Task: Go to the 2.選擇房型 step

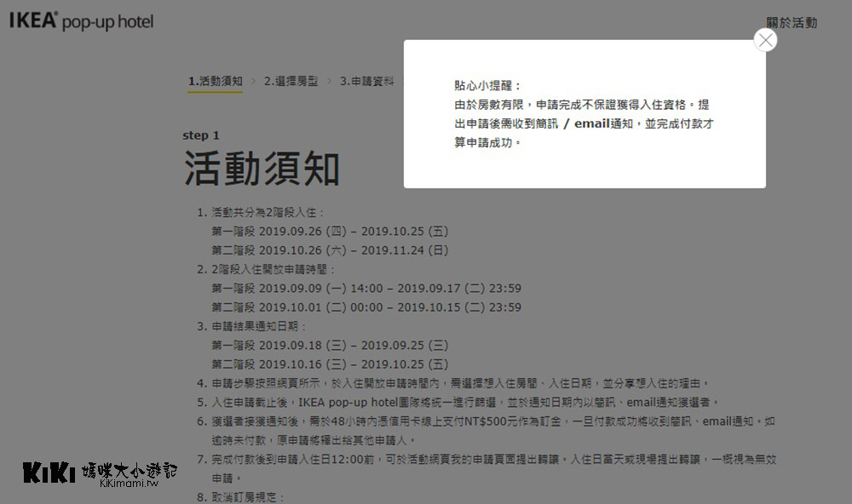Action: click(291, 82)
